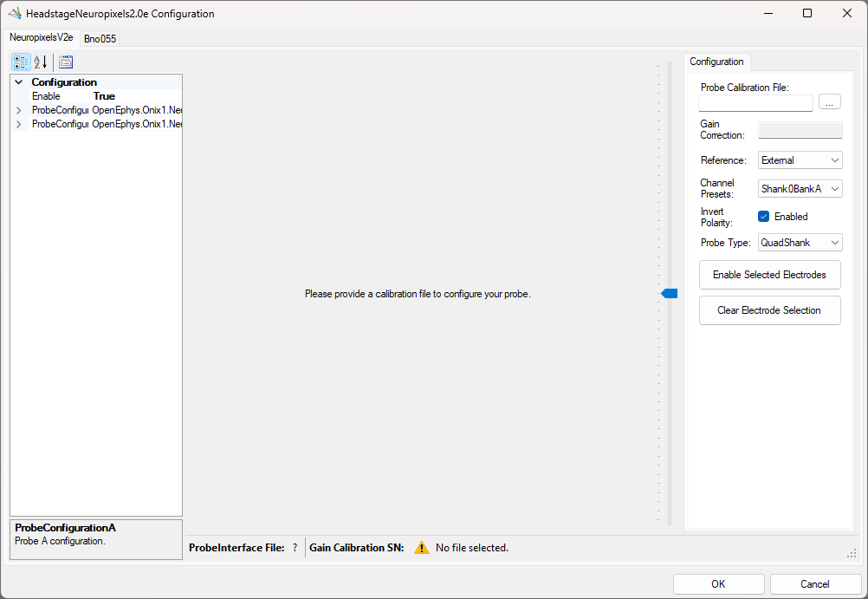Click Enable Selected Electrodes button
This screenshot has height=599, width=868.
pyautogui.click(x=769, y=275)
